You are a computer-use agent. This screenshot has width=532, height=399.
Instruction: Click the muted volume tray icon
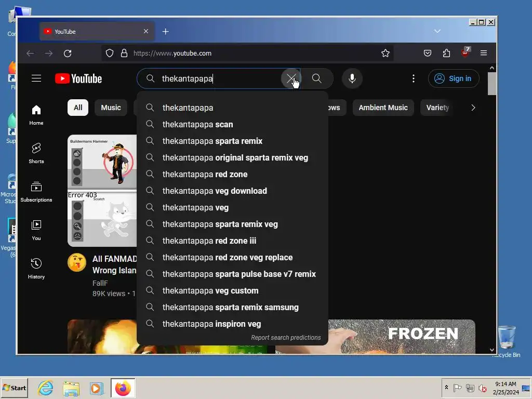482,388
